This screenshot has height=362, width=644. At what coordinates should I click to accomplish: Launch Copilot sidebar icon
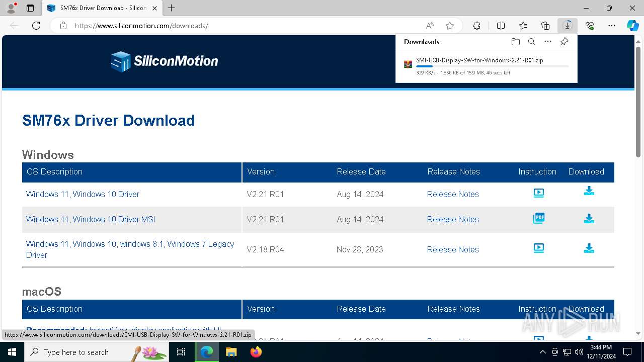(632, 26)
